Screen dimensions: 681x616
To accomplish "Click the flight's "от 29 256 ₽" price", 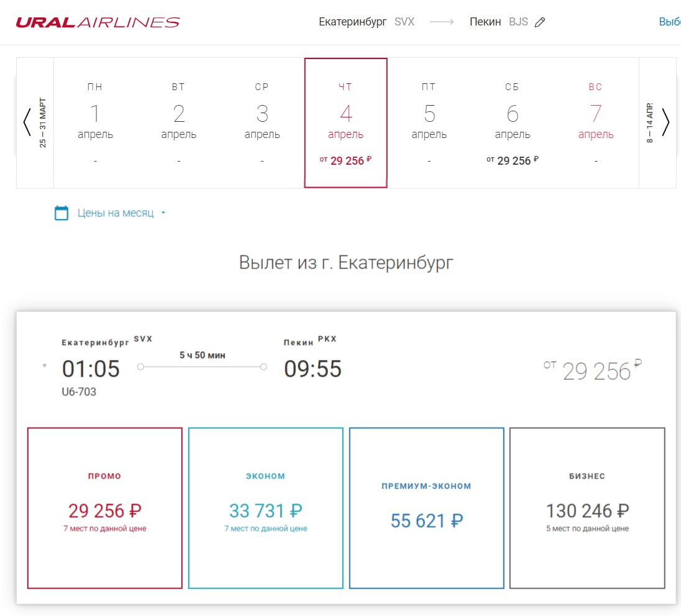I will [592, 370].
